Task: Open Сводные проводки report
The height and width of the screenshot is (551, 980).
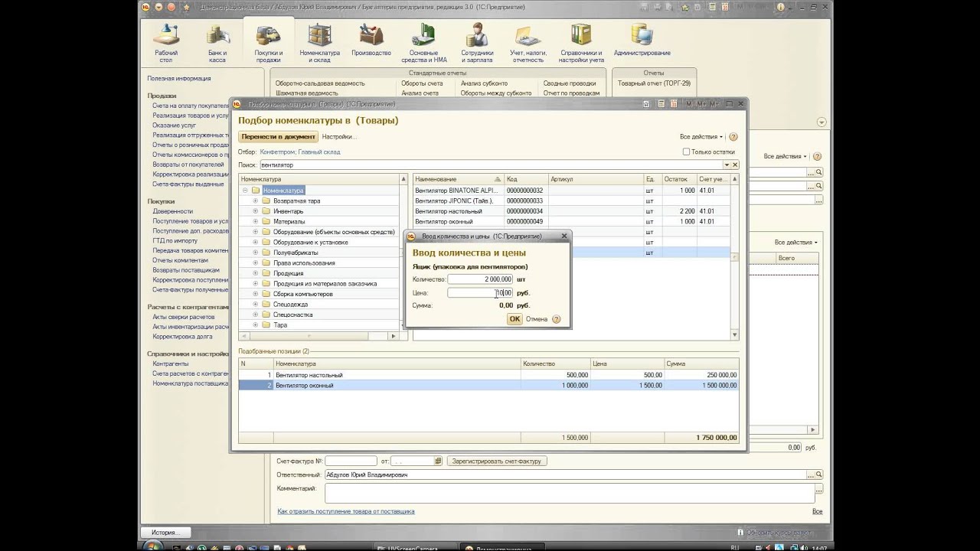Action: coord(570,83)
